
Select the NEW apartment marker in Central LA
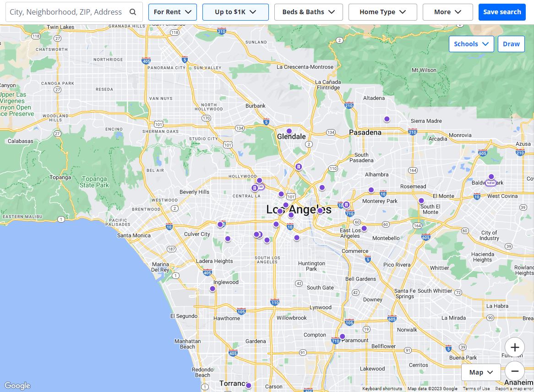pyautogui.click(x=255, y=188)
